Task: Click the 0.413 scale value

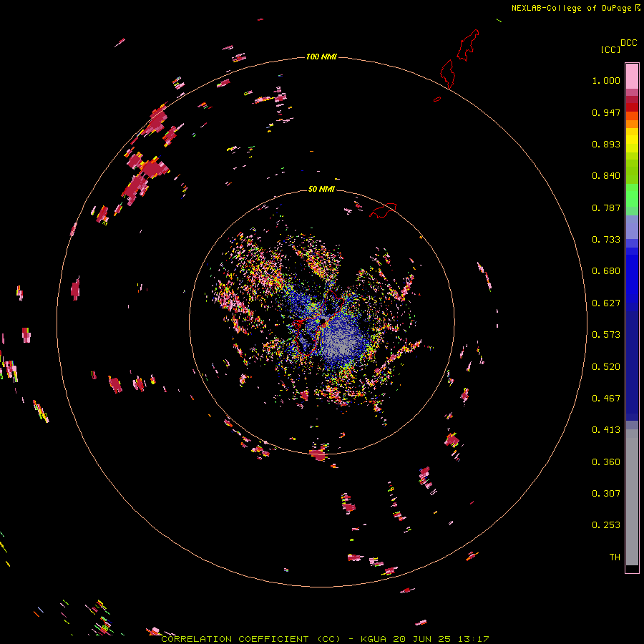Action: 606,430
